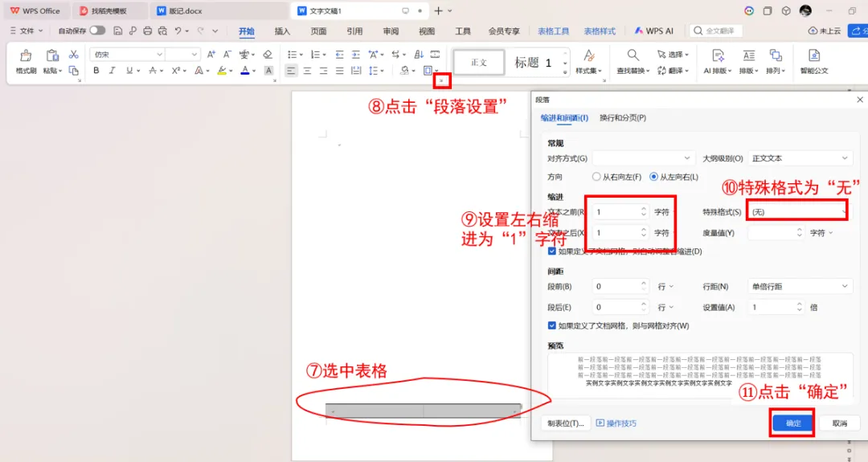Screen dimensions: 868x462
Task: Switch to the Page (页面) tab
Action: [x=318, y=31]
